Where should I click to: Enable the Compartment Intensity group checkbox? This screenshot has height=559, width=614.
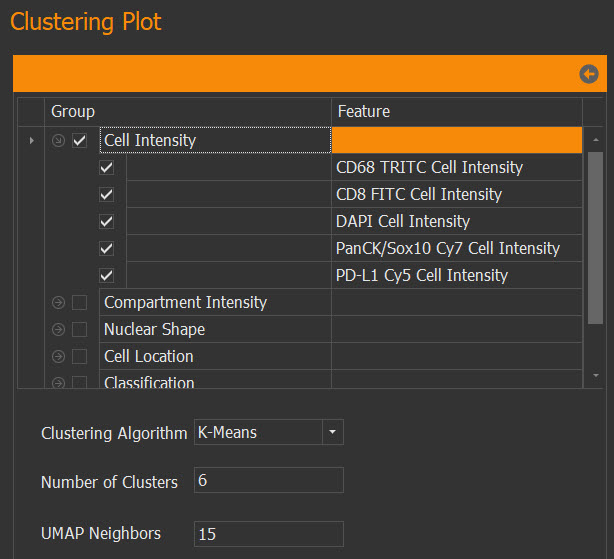[79, 302]
